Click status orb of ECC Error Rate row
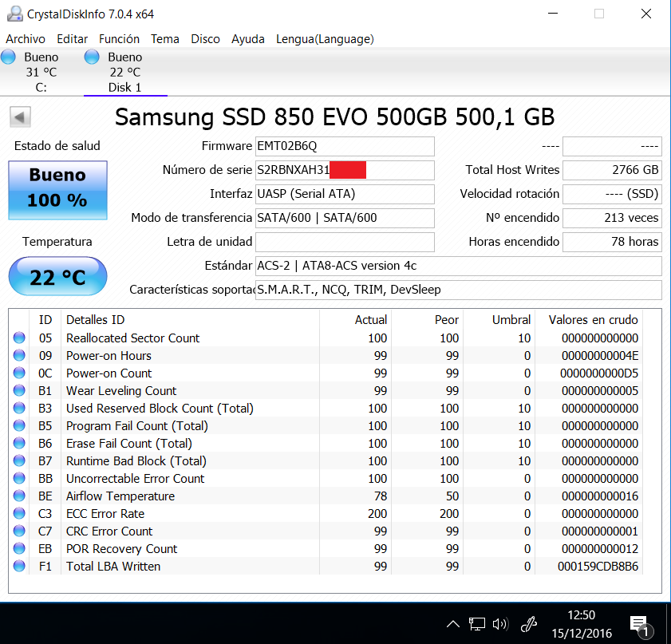The height and width of the screenshot is (644, 671). 19,513
